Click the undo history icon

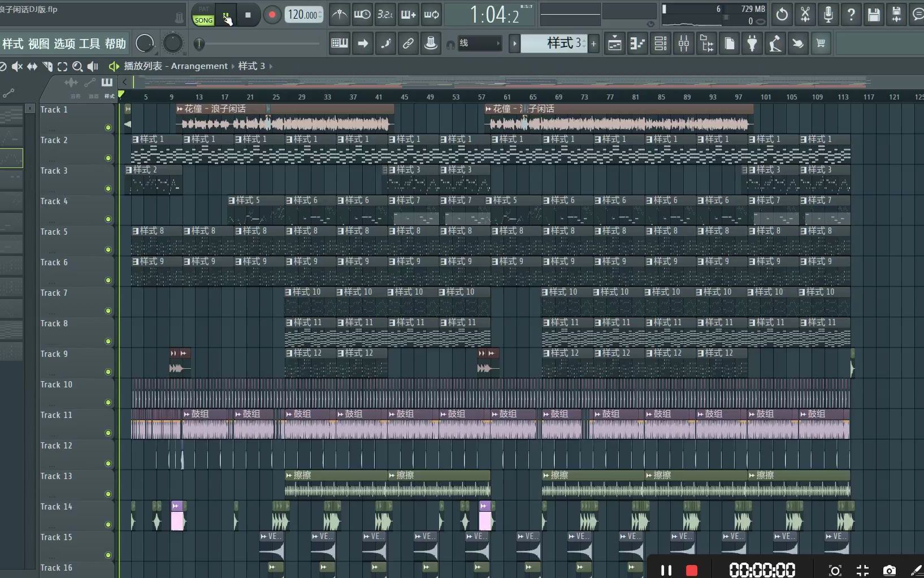pos(782,15)
